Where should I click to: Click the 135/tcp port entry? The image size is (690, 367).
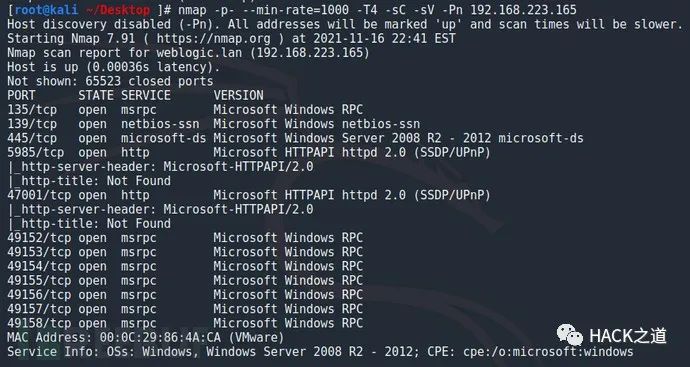(32, 110)
